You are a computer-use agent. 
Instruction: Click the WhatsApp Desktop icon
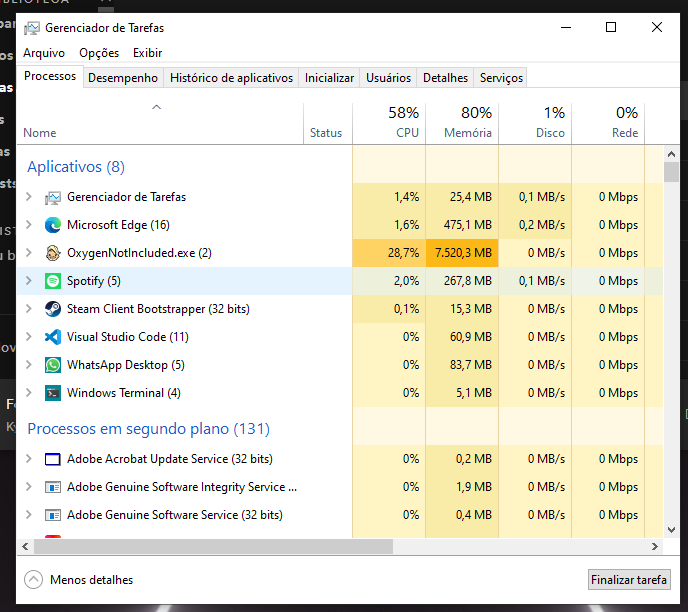point(53,365)
